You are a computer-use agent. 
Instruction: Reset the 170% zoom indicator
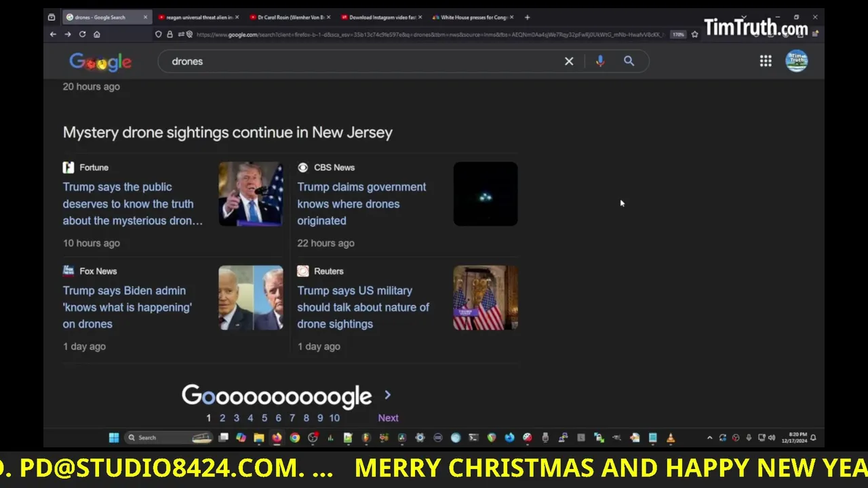678,35
